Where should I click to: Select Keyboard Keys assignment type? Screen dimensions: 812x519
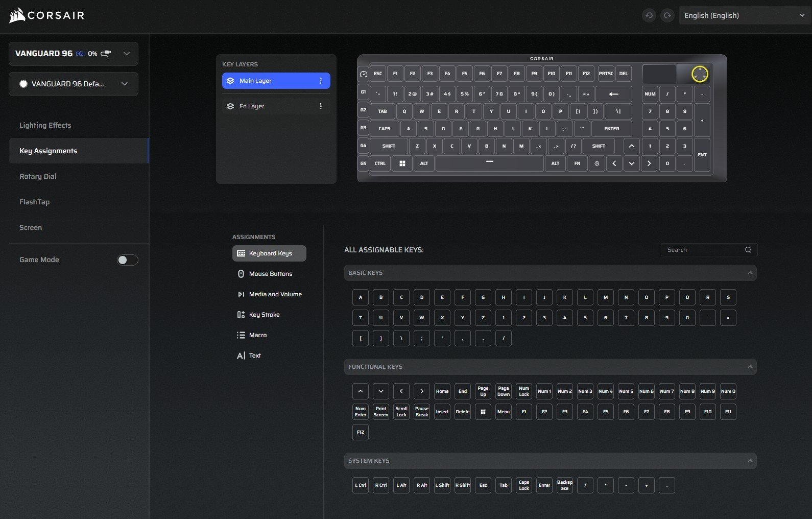[269, 253]
